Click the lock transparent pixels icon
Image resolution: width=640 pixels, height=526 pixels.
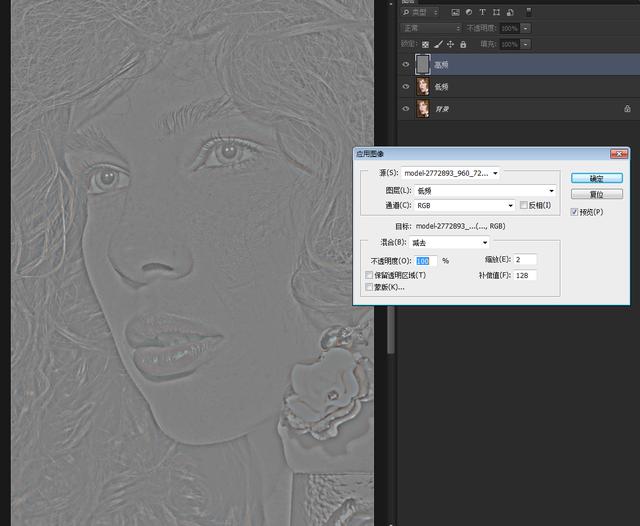[425, 45]
